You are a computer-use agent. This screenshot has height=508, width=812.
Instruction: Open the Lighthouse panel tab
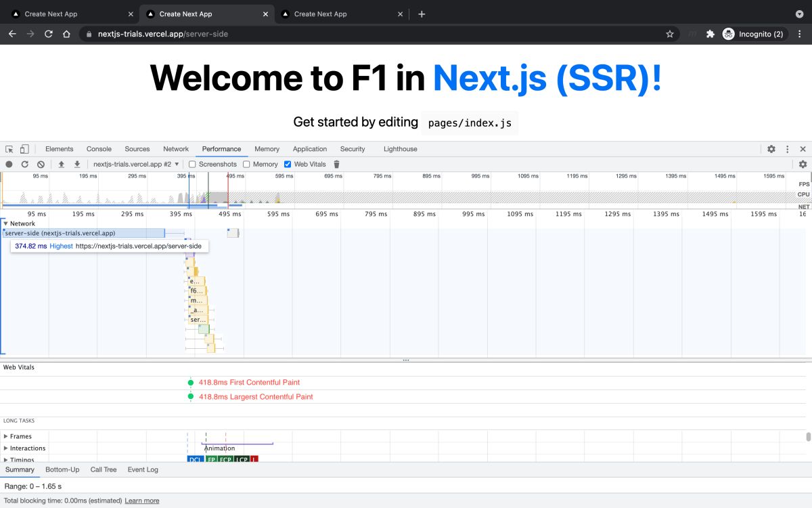401,149
